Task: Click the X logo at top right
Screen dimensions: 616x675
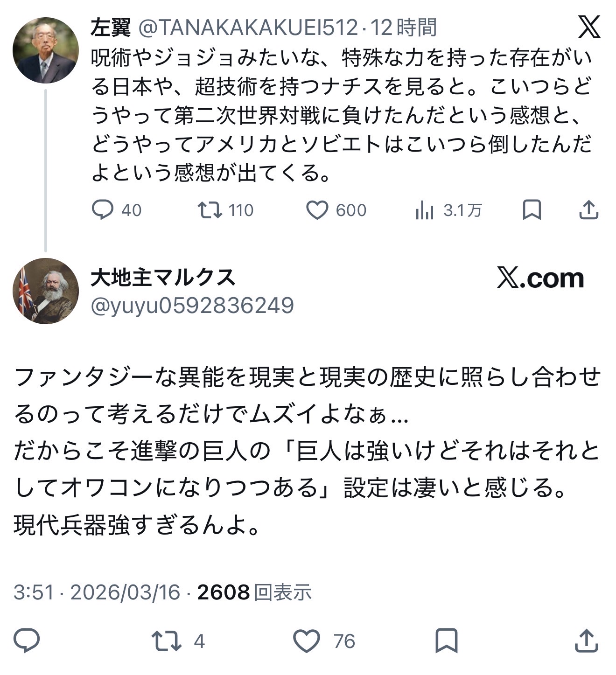Action: tap(589, 27)
